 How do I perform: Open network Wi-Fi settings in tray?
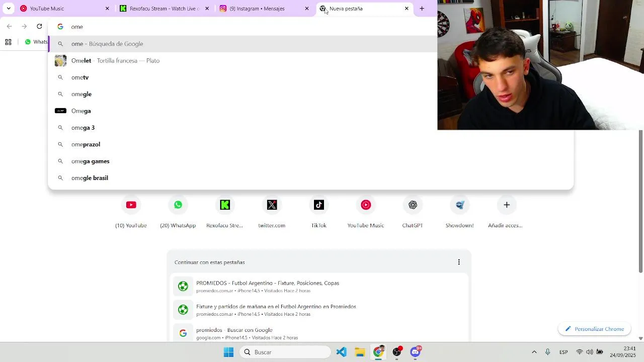tap(580, 352)
